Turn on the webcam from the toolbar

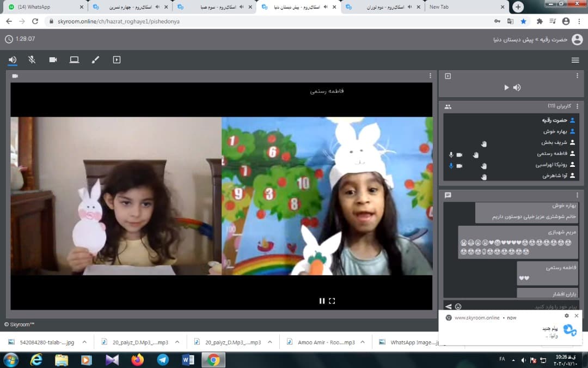pyautogui.click(x=53, y=60)
